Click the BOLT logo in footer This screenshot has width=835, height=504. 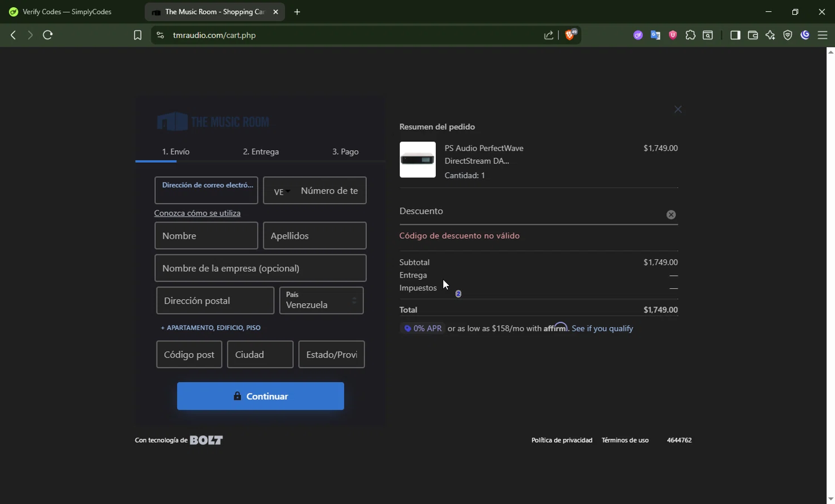point(207,440)
